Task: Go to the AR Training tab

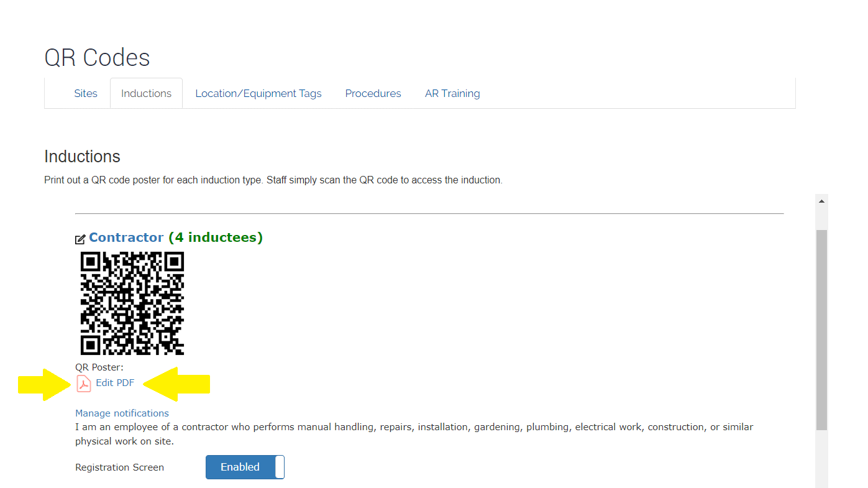Action: point(452,93)
